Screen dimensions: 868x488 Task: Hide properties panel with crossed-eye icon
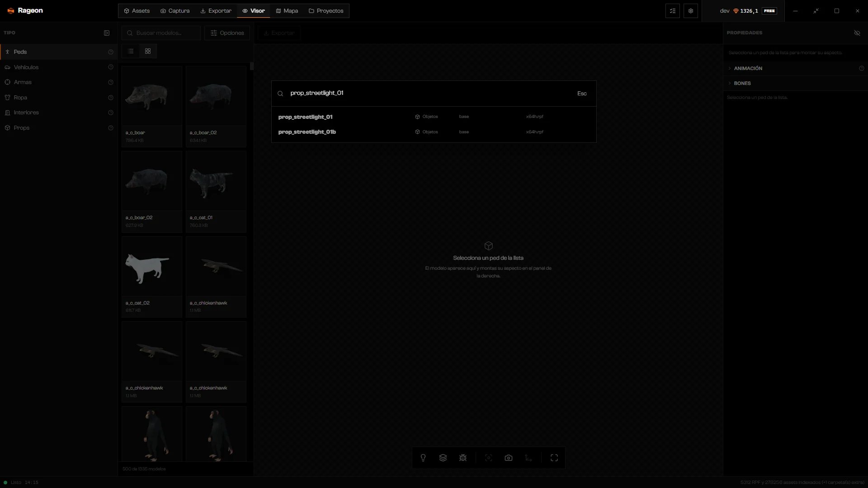pyautogui.click(x=857, y=33)
